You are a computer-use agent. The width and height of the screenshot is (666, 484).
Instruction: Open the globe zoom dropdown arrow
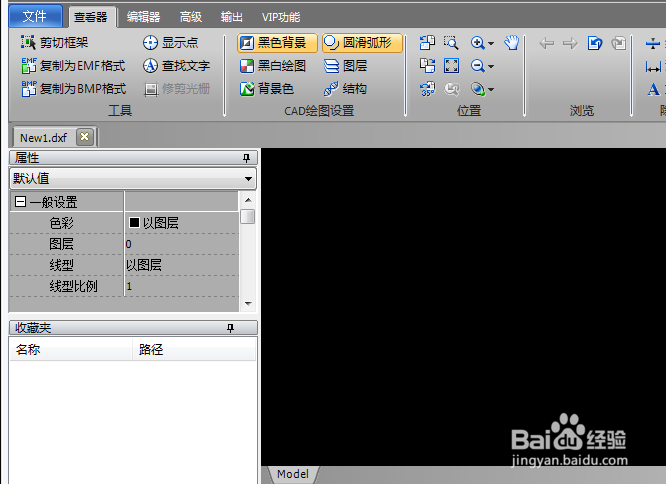[x=491, y=90]
